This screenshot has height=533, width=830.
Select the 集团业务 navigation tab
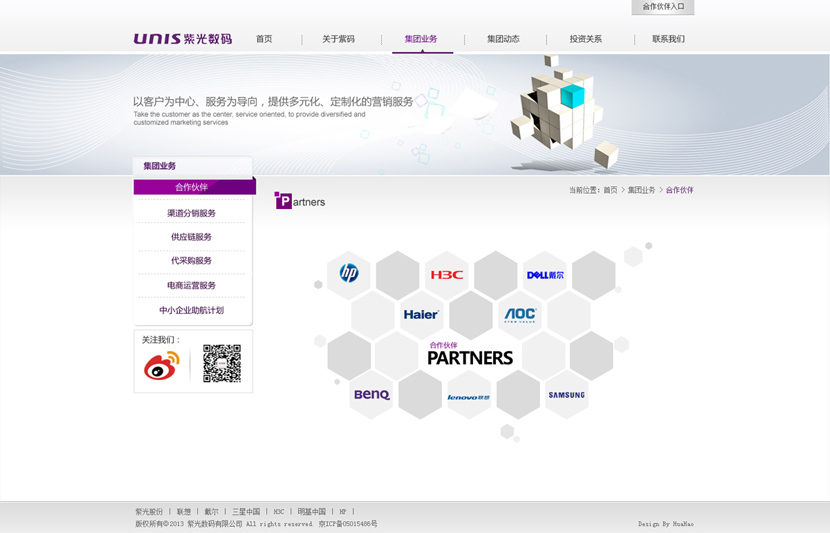[421, 39]
